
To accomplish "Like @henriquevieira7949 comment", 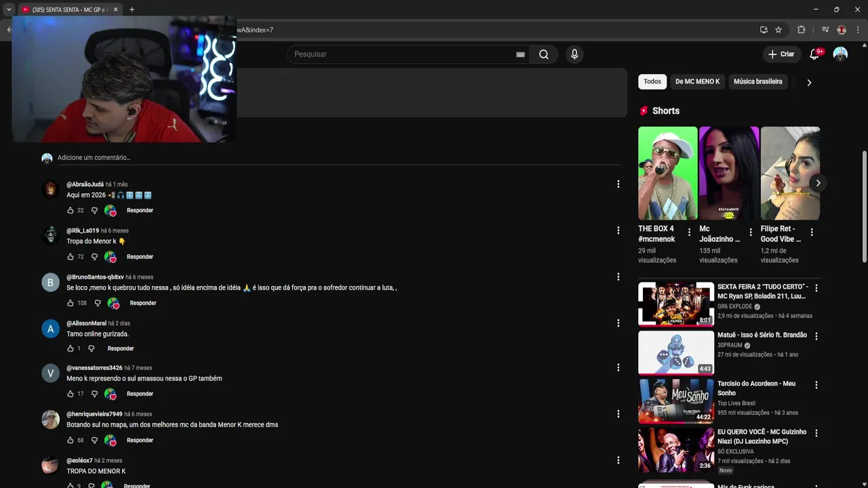I will pyautogui.click(x=70, y=441).
